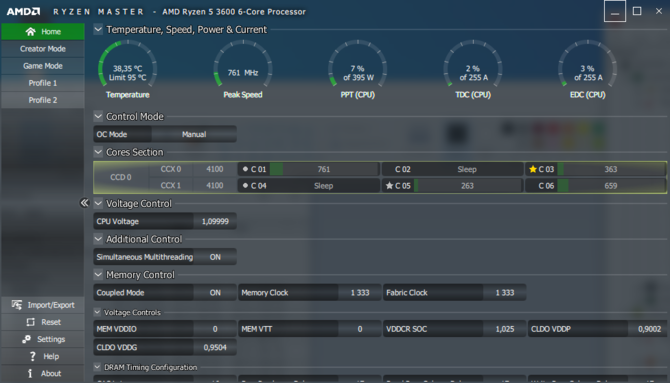
Task: Click the Peak Speed gauge
Action: pyautogui.click(x=243, y=64)
